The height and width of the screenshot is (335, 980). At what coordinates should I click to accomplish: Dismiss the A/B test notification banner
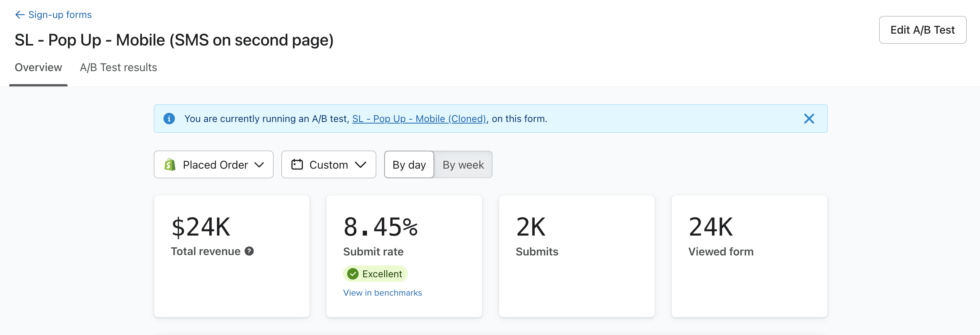(809, 119)
